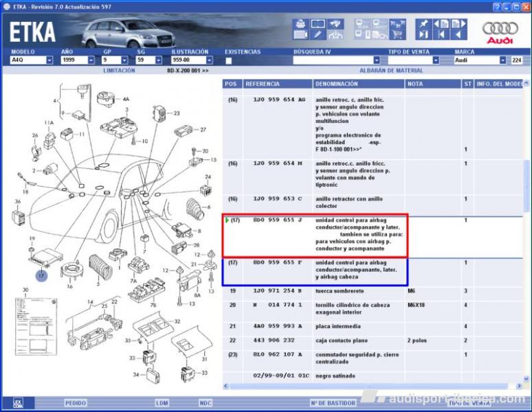Click the jump-to-first arrow icon

pos(441,34)
